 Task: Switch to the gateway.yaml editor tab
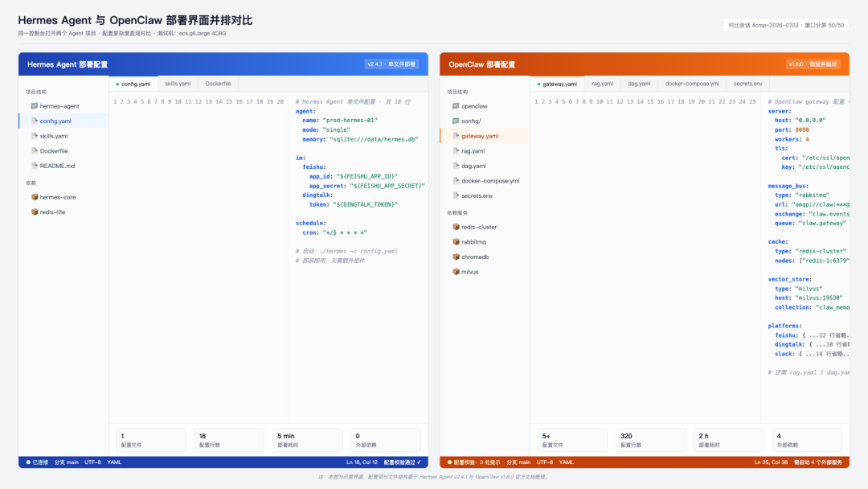click(557, 84)
